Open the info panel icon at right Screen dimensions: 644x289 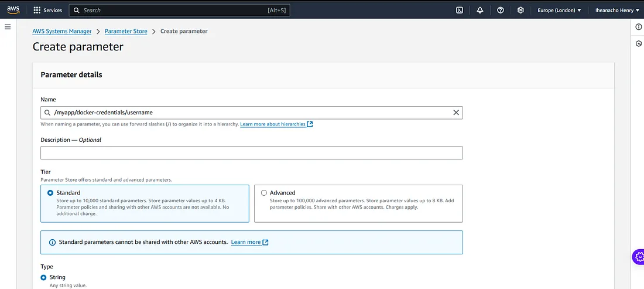point(638,27)
